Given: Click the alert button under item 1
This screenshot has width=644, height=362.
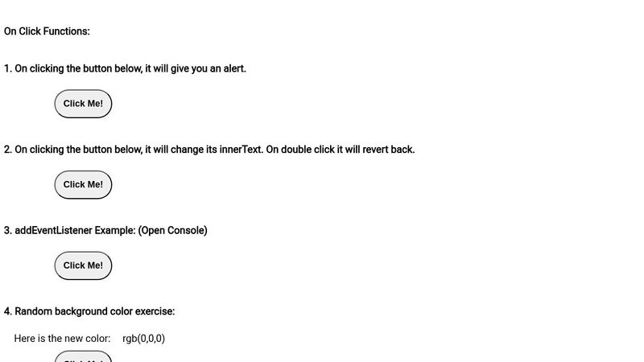Looking at the screenshot, I should click(x=83, y=104).
